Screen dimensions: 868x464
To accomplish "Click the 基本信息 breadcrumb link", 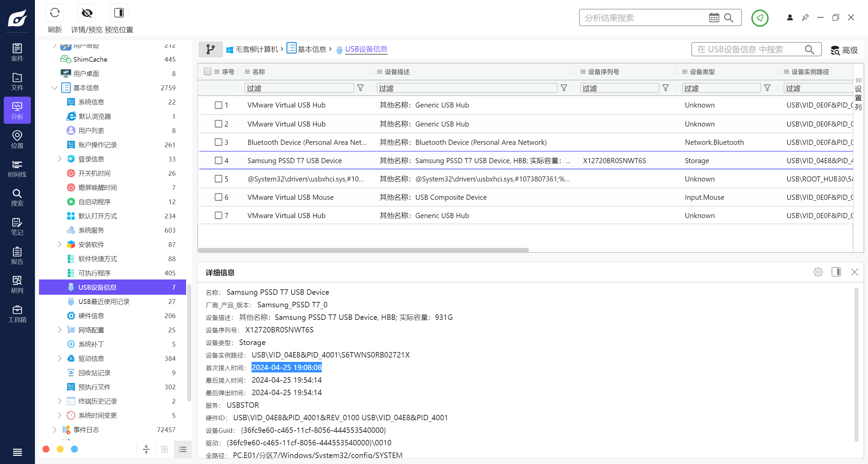I will tap(311, 49).
